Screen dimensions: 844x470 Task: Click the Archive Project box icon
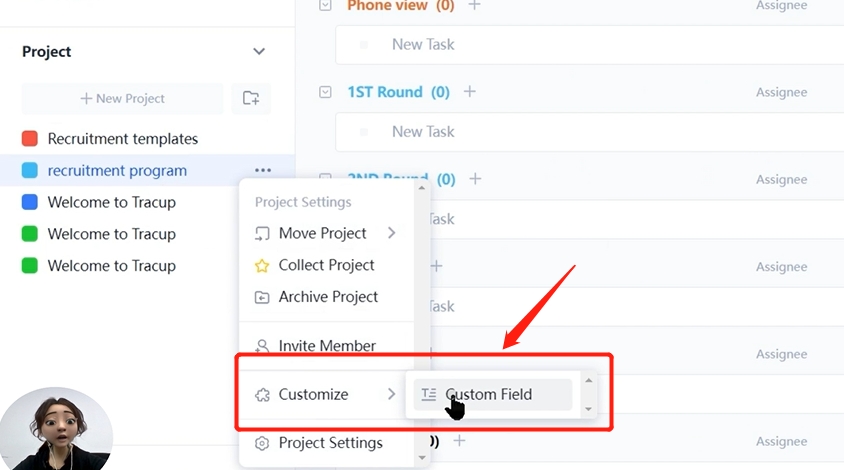262,297
